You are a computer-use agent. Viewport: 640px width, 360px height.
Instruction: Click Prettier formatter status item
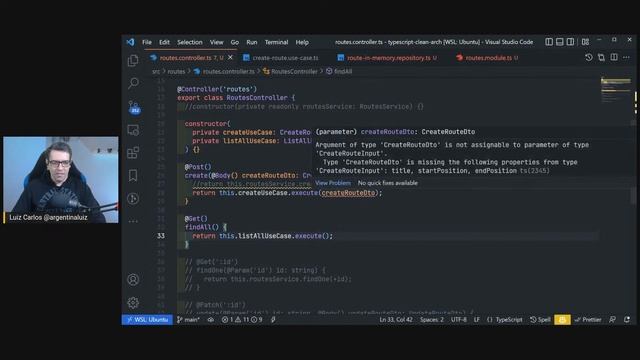[x=588, y=320]
